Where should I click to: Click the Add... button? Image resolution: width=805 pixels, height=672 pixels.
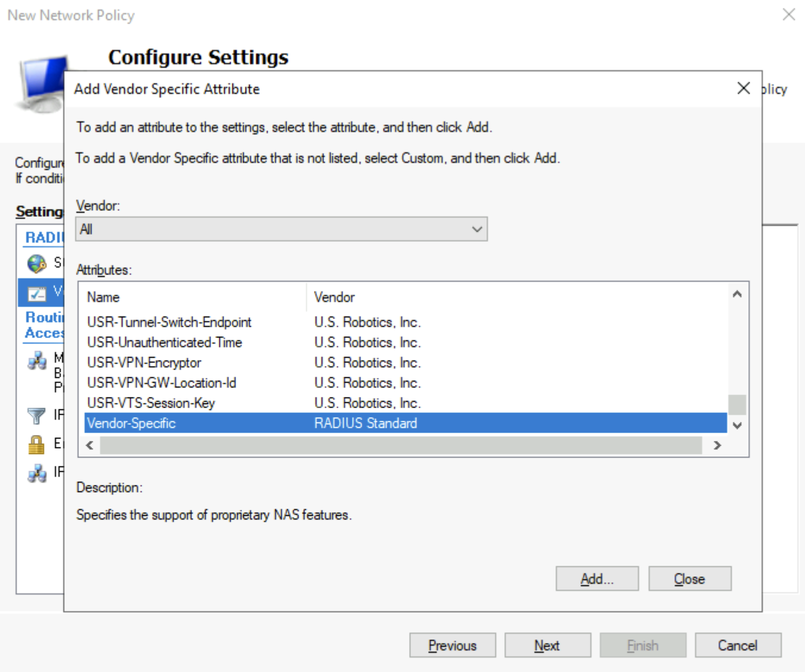pos(597,579)
